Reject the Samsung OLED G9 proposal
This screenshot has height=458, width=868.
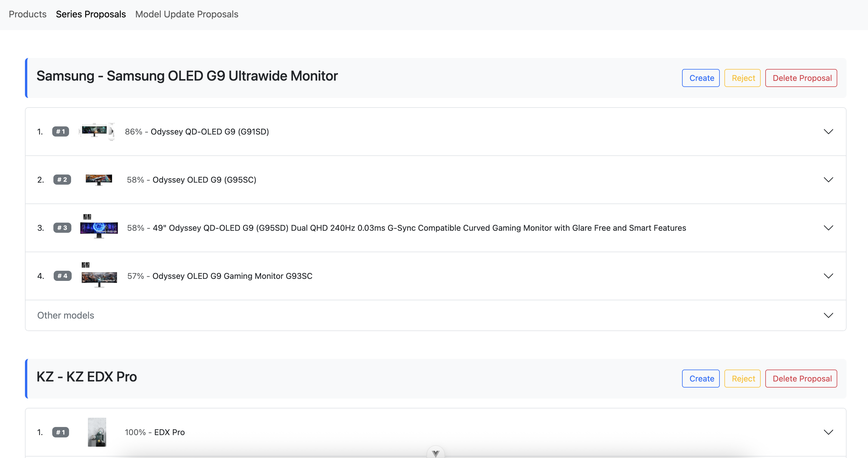pos(743,78)
